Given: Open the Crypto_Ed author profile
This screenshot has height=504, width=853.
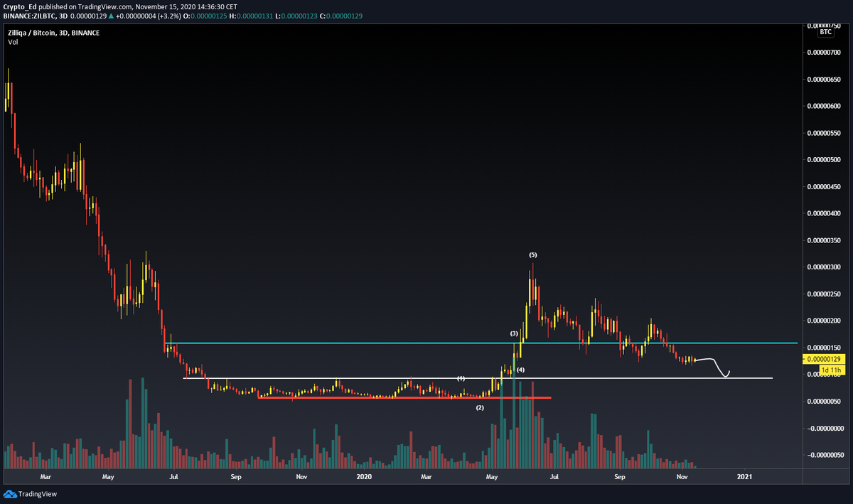Looking at the screenshot, I should (20, 6).
